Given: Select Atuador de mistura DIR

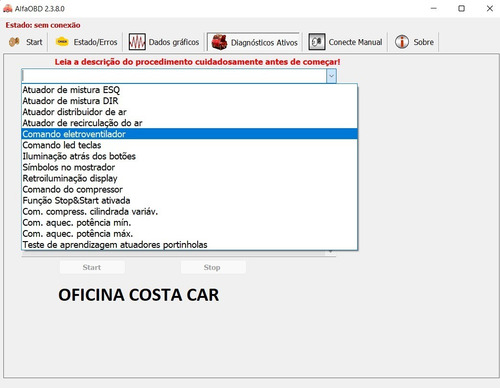Looking at the screenshot, I should pos(189,101).
